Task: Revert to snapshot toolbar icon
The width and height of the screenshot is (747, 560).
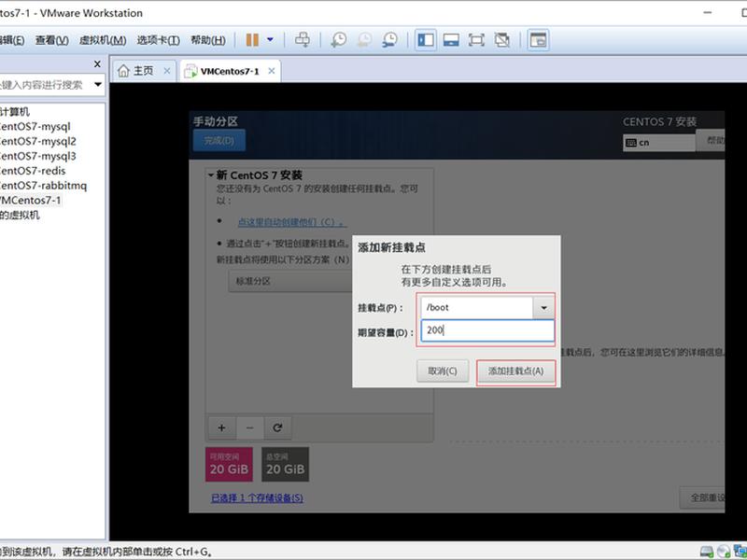Action: point(364,39)
